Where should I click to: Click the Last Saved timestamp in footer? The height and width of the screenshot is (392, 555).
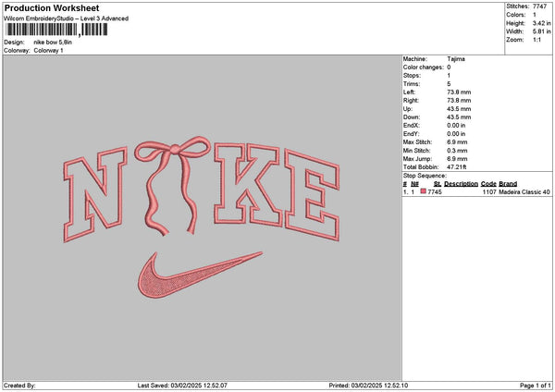pyautogui.click(x=190, y=385)
